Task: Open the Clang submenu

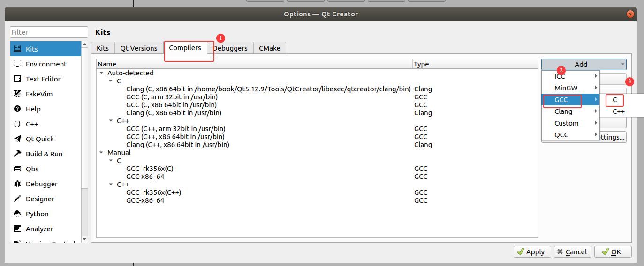Action: (570, 111)
